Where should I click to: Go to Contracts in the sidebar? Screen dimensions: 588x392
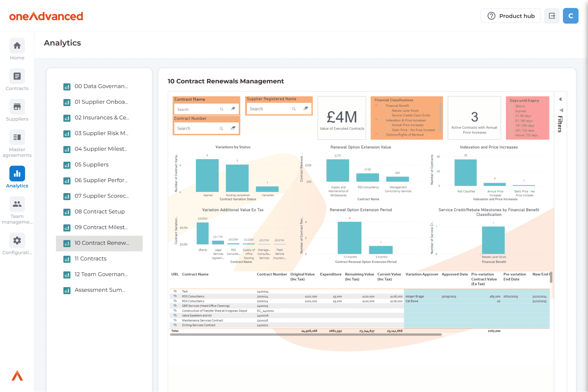point(17,77)
